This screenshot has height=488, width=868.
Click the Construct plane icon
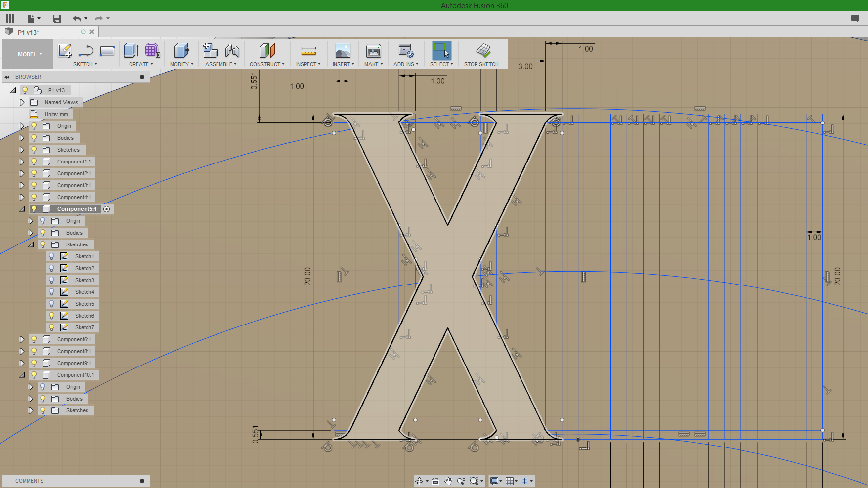pyautogui.click(x=267, y=50)
